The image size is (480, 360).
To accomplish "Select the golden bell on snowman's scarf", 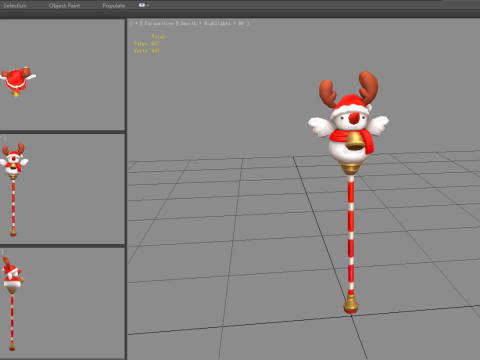I will point(354,141).
